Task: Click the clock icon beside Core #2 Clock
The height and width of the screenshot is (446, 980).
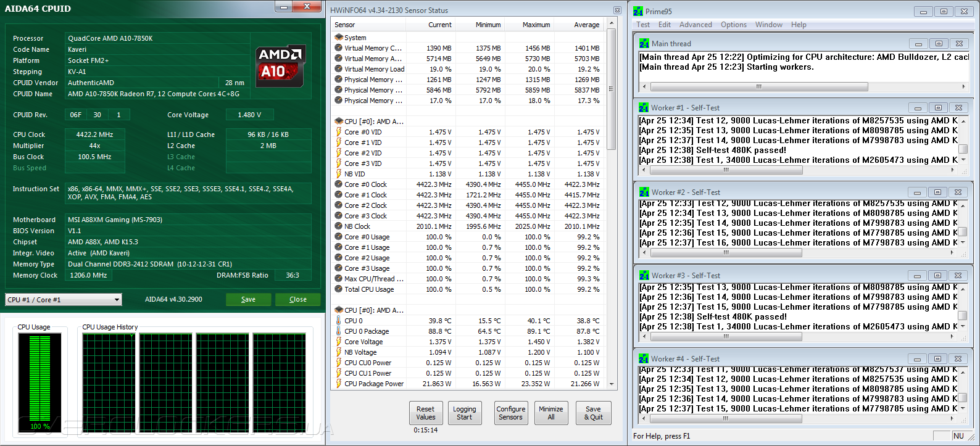Action: coord(338,205)
